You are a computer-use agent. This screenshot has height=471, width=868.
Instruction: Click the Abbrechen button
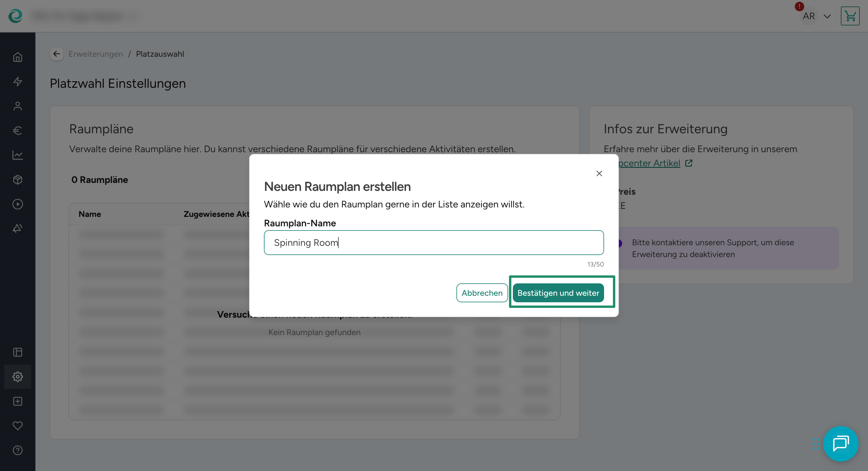(x=482, y=293)
